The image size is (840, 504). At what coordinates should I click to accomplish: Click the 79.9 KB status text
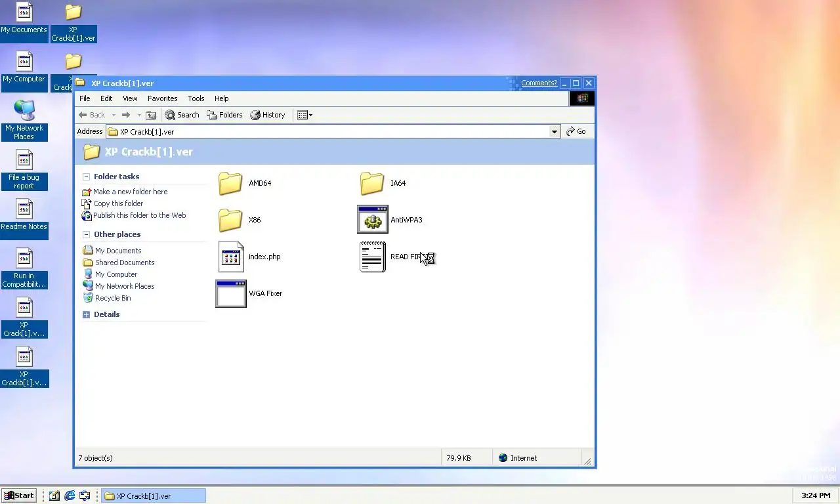click(459, 458)
